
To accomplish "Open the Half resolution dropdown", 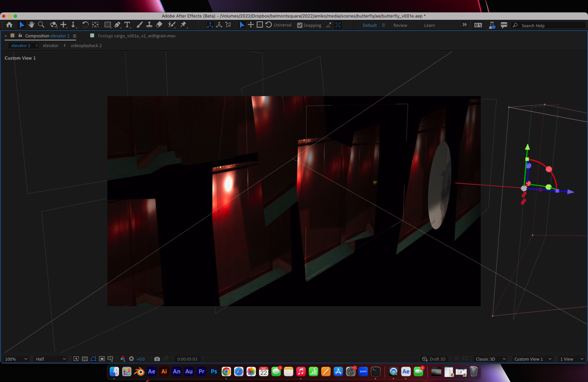I will click(x=51, y=359).
